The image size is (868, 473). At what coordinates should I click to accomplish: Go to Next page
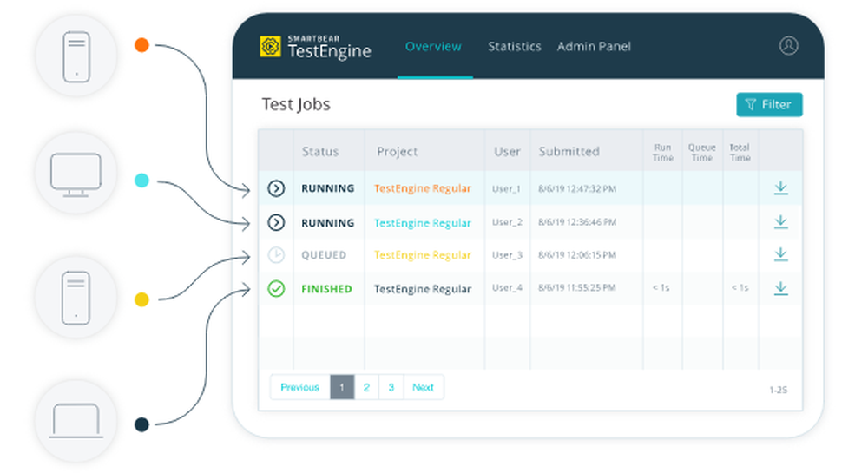tap(423, 387)
